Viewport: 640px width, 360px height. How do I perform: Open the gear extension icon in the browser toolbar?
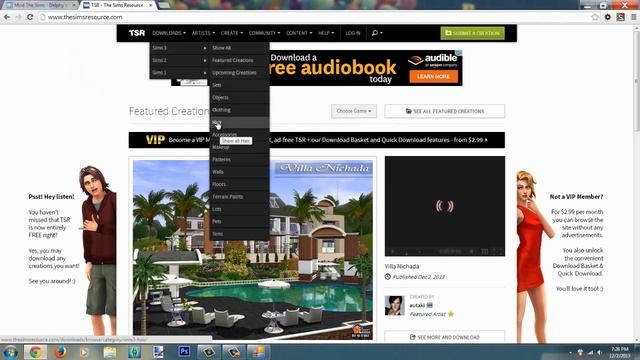[x=608, y=17]
